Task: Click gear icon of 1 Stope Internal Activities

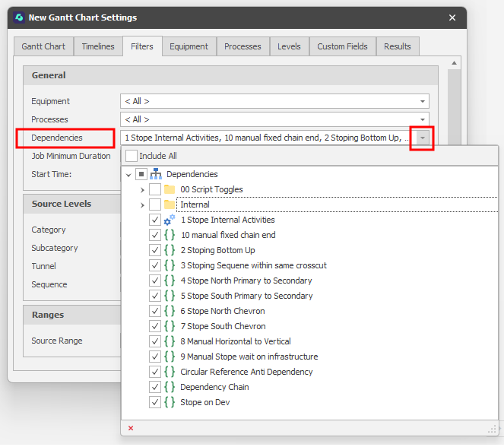Action: (170, 220)
